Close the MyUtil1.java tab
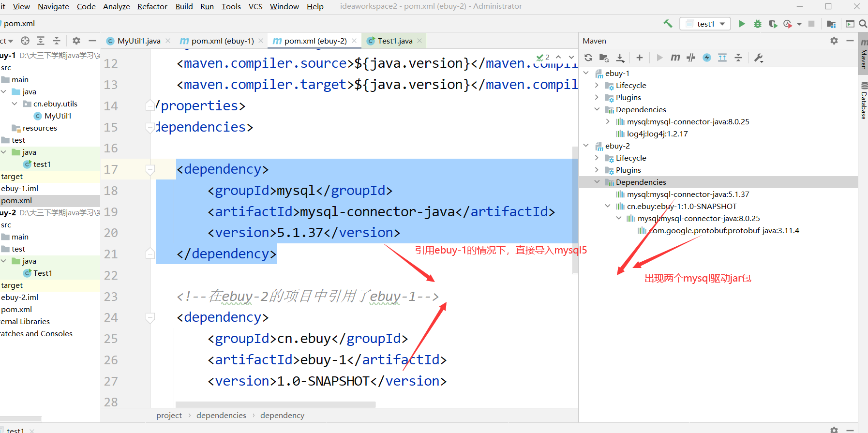 click(168, 41)
